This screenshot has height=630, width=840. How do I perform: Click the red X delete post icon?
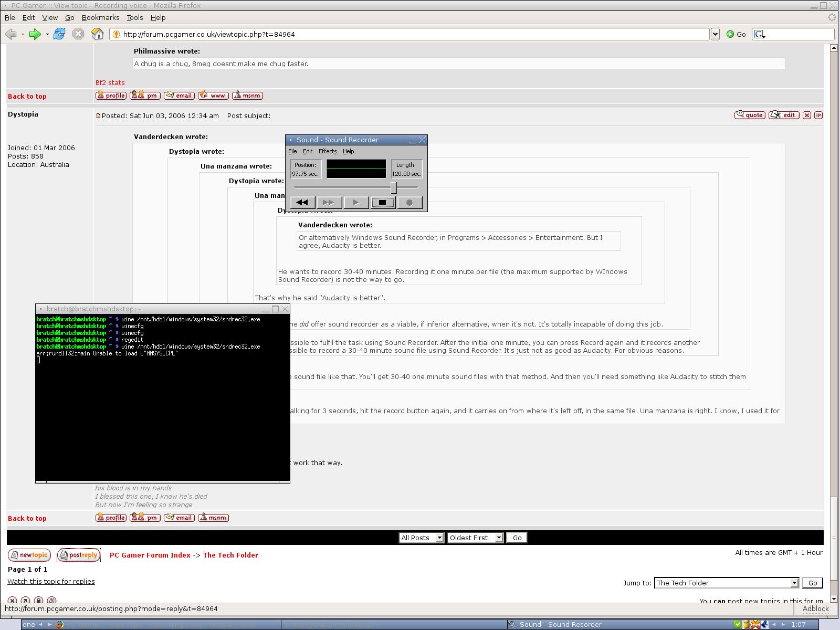click(x=807, y=115)
